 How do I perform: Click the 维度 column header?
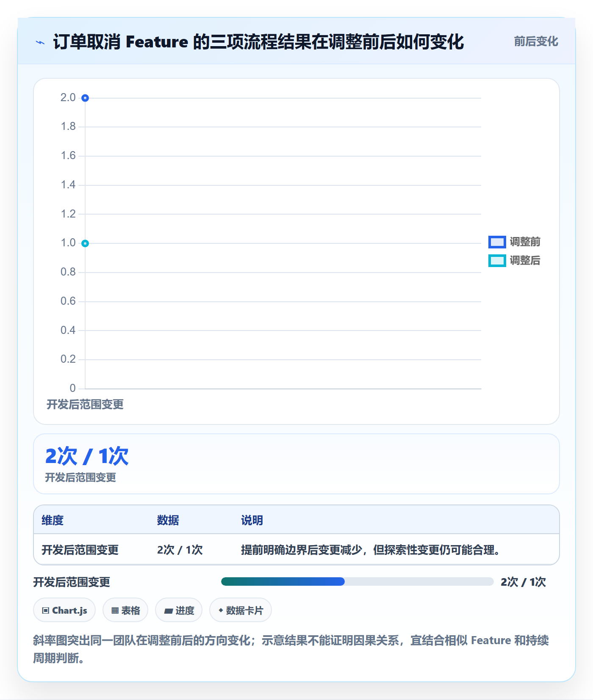click(53, 520)
